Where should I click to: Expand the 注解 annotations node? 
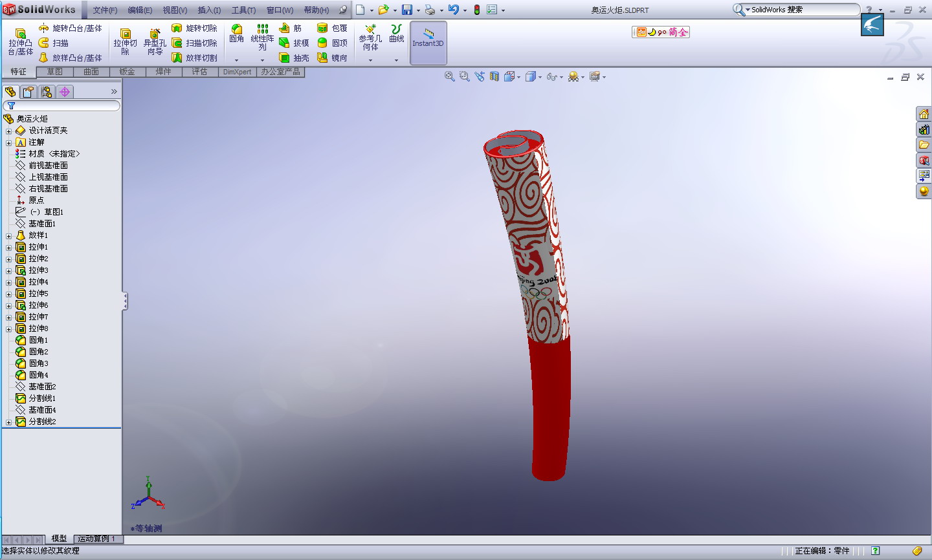pos(8,142)
